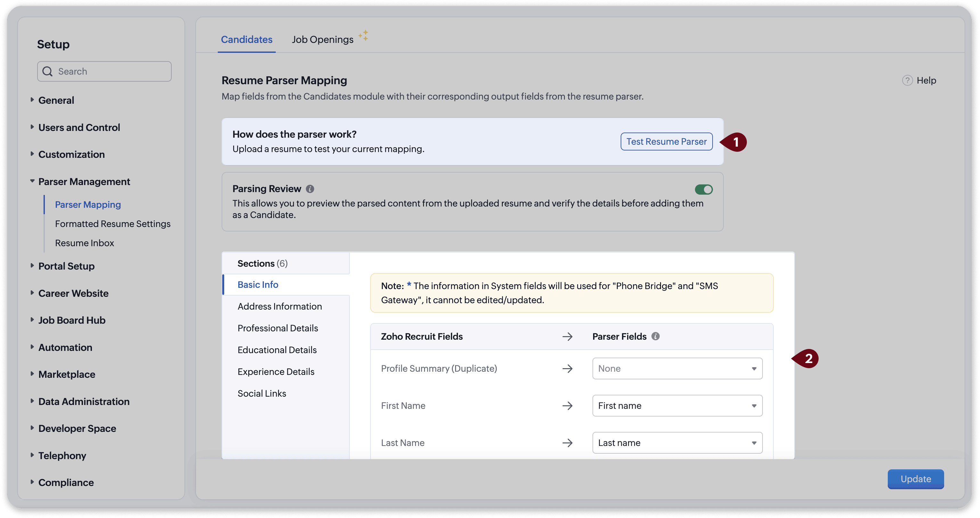Toggle the Parsing Review switch off

pyautogui.click(x=703, y=190)
